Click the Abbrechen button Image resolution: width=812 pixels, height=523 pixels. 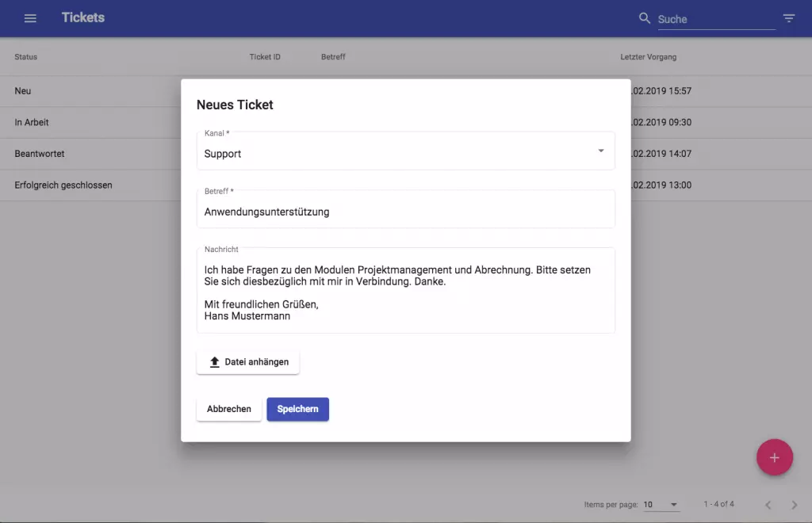229,409
